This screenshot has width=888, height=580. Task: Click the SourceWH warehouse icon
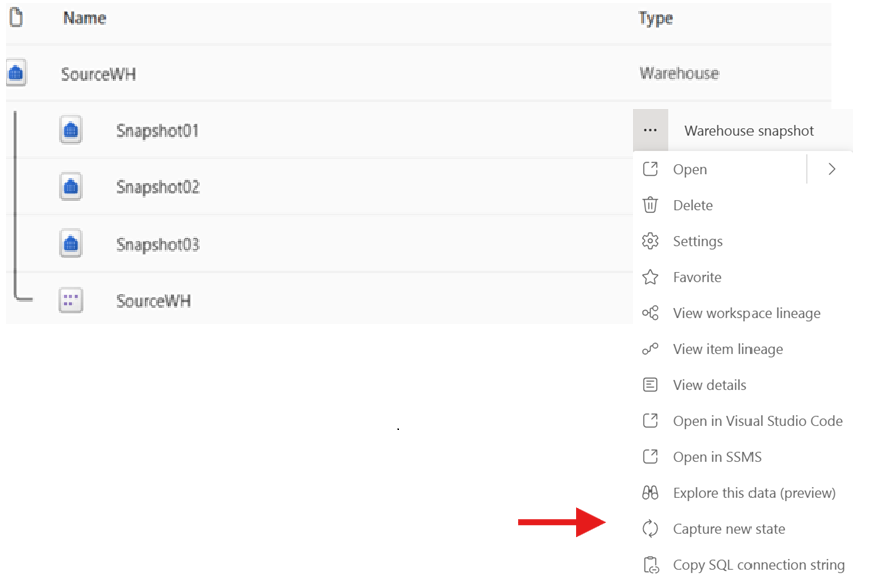16,73
